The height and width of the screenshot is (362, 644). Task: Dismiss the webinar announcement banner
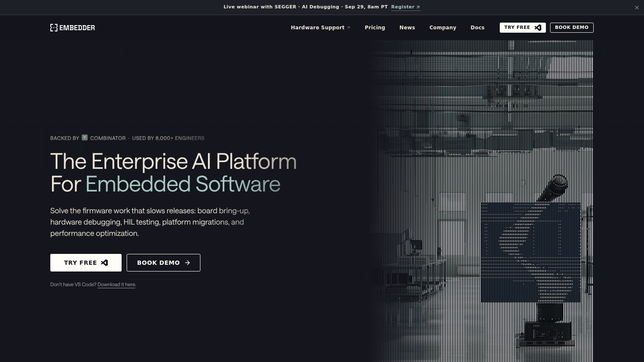[637, 8]
